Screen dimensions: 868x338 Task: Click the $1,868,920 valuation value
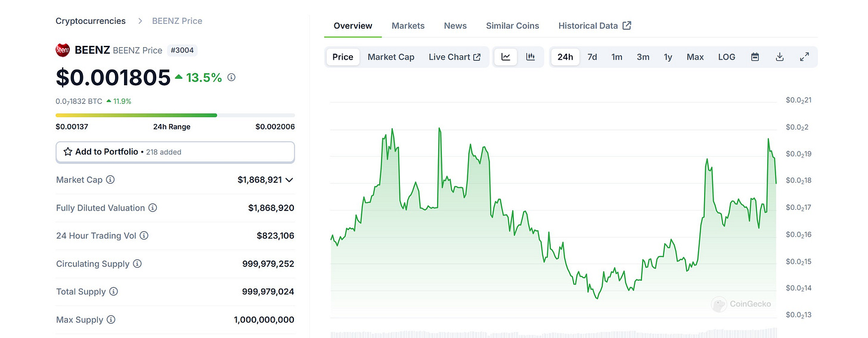[x=271, y=208]
